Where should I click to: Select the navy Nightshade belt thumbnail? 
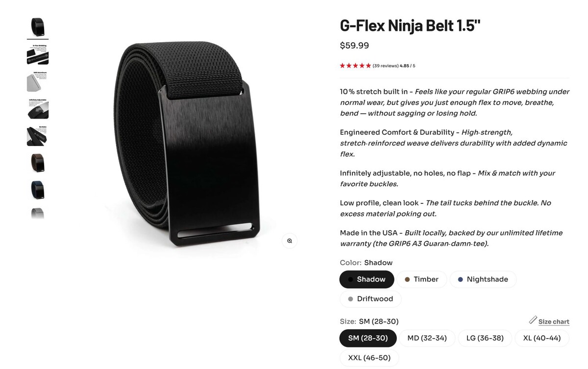click(38, 190)
